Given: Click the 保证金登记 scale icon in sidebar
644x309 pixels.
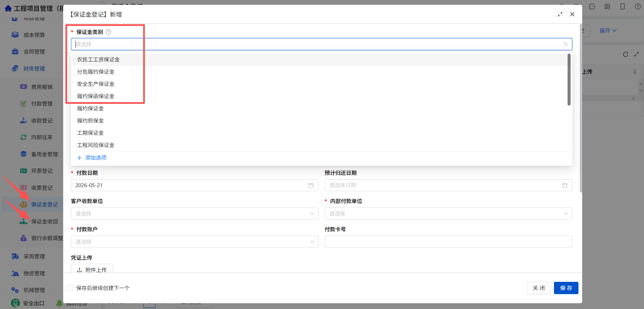Looking at the screenshot, I should [23, 204].
